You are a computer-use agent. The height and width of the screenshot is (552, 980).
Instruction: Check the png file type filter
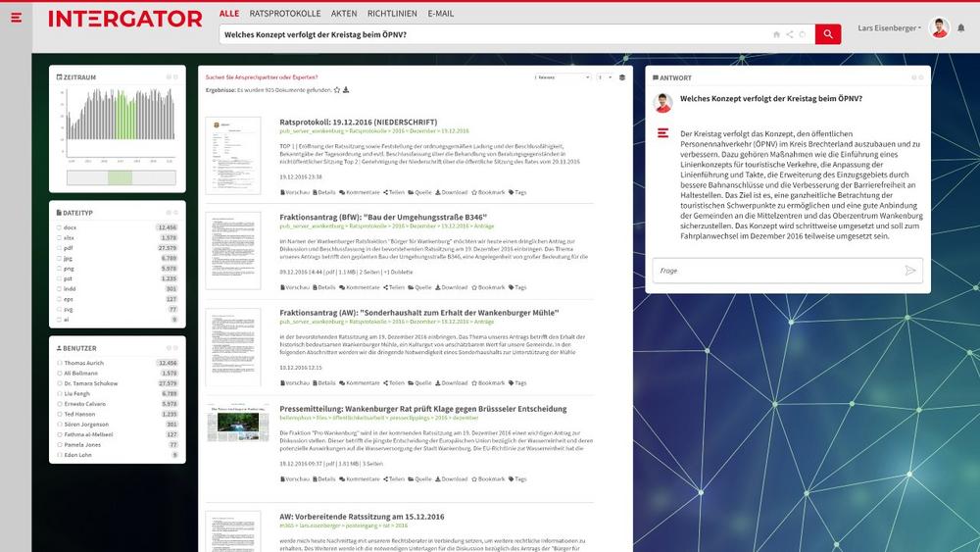60,269
